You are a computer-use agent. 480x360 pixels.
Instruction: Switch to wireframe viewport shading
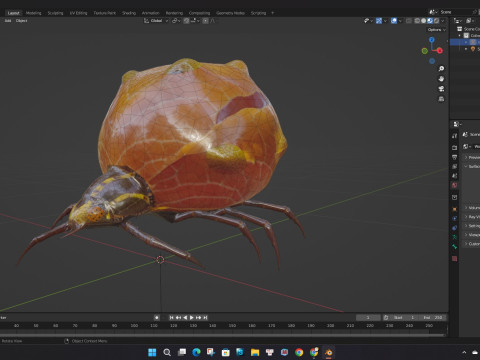(417, 21)
